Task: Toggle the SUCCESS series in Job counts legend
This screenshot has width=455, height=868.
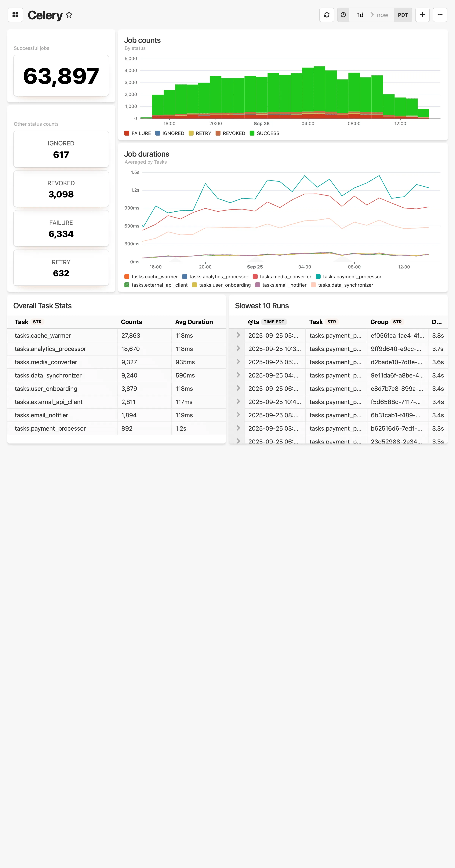Action: (265, 133)
